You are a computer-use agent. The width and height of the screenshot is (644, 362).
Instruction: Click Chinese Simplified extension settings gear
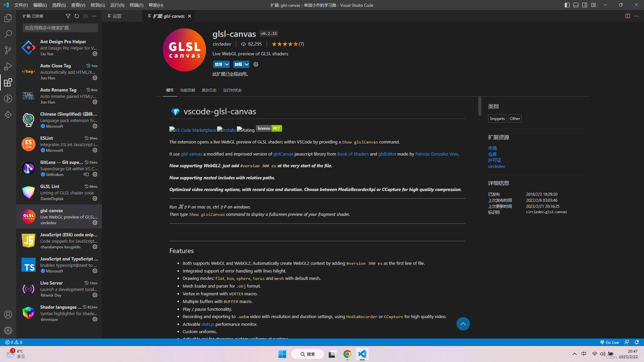95,126
